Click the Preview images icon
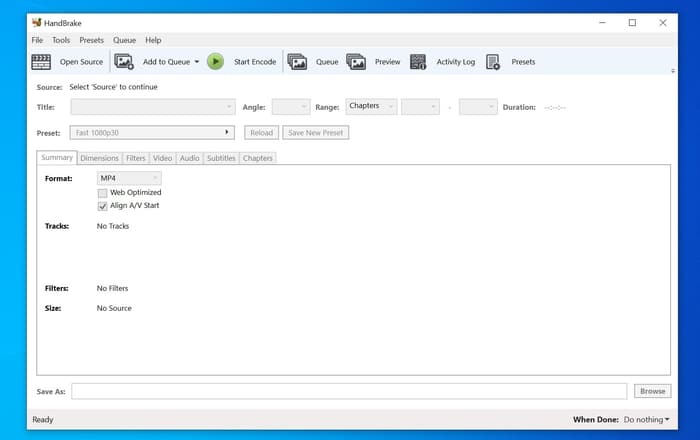700x440 pixels. pos(356,62)
